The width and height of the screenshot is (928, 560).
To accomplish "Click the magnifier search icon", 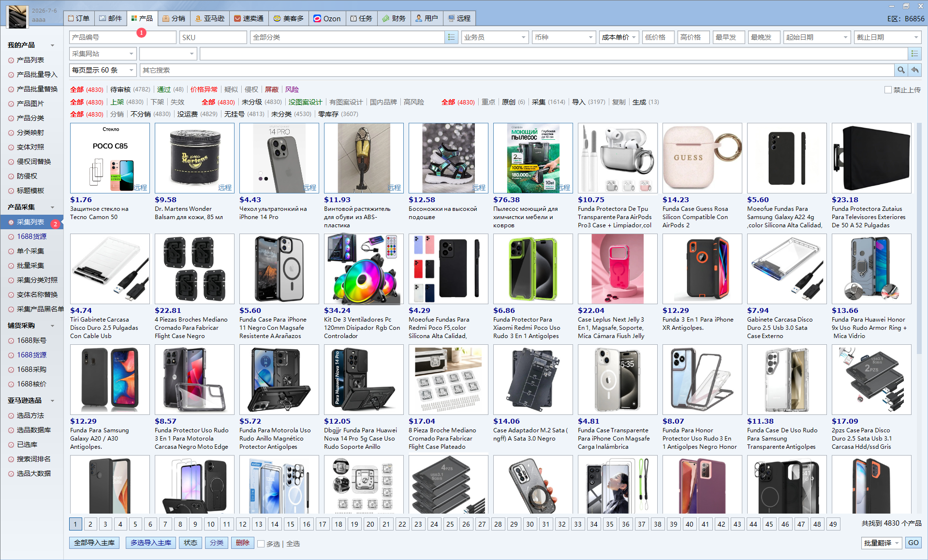I will 901,70.
